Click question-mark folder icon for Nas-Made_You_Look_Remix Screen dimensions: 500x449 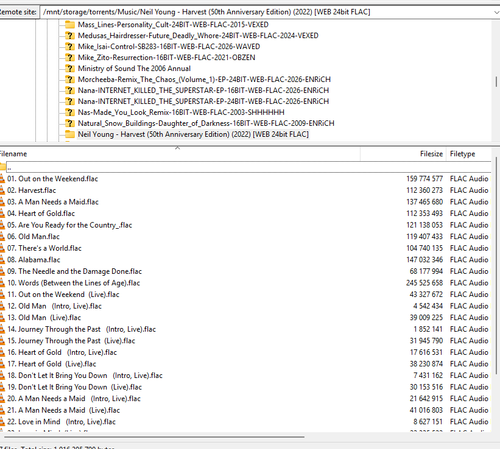[x=70, y=112]
